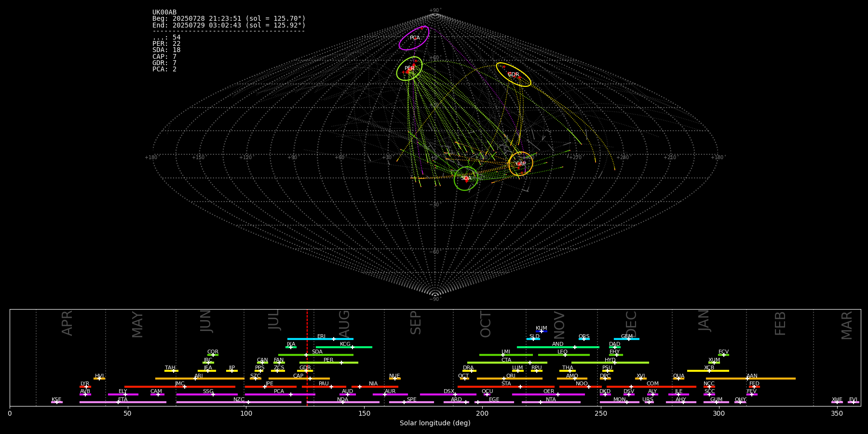Click the 'GDR: 7' count in the legend
This screenshot has width=868, height=434.
click(164, 63)
